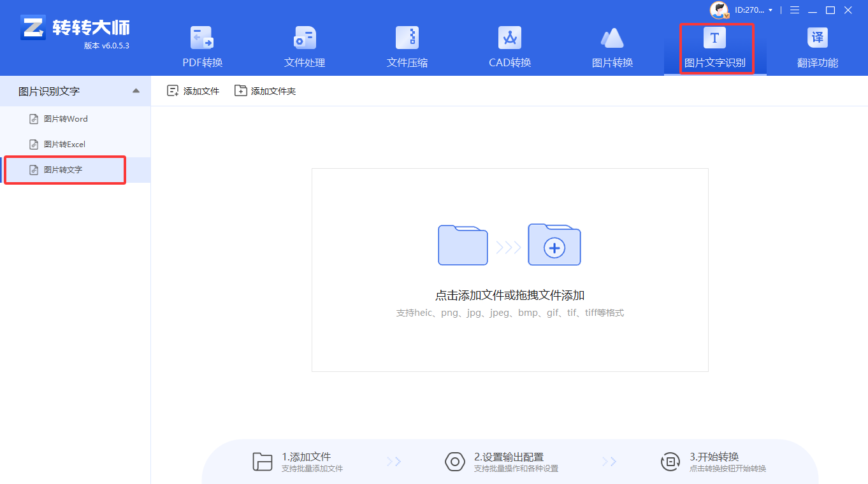Open the 翻译功能 translate icon

818,38
